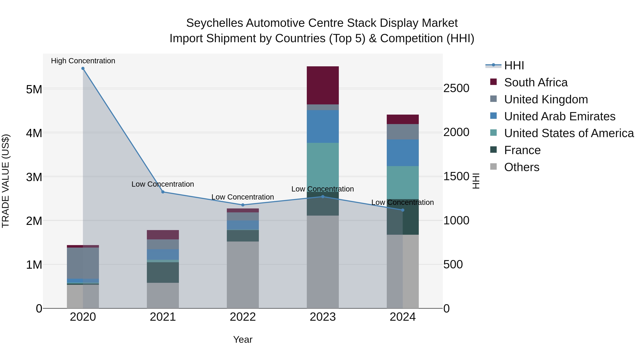The width and height of the screenshot is (644, 362).
Task: Click France segment of 2021 bar
Action: pos(163,273)
